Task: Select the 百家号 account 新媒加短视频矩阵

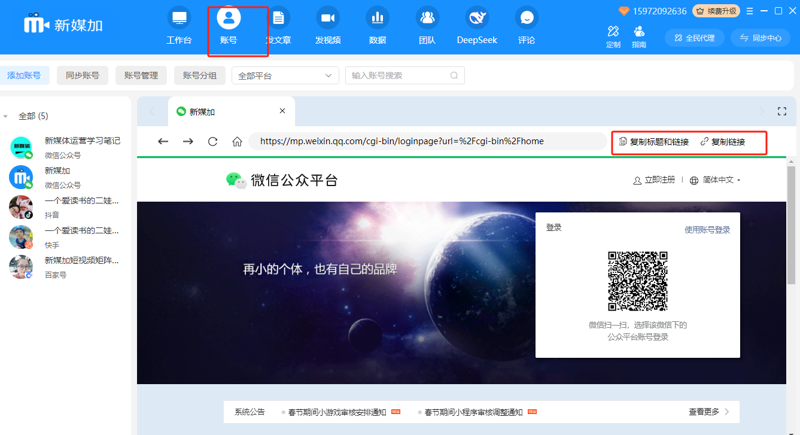Action: point(65,267)
